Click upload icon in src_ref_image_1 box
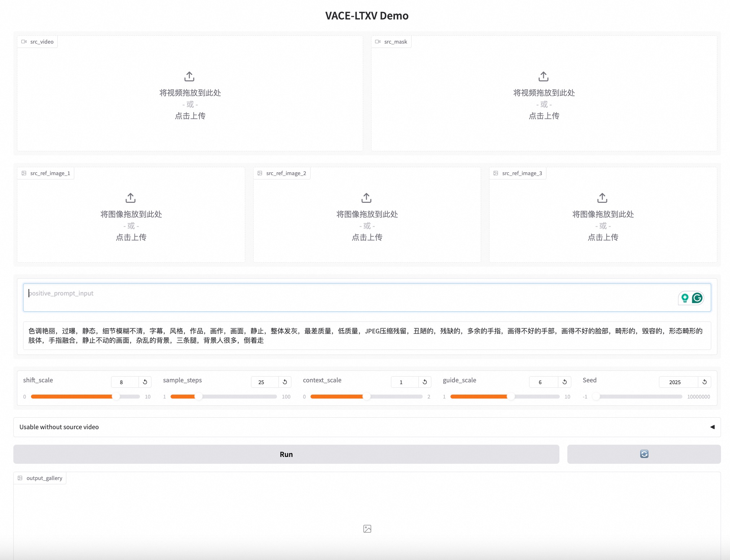This screenshot has width=730, height=560. [x=131, y=198]
